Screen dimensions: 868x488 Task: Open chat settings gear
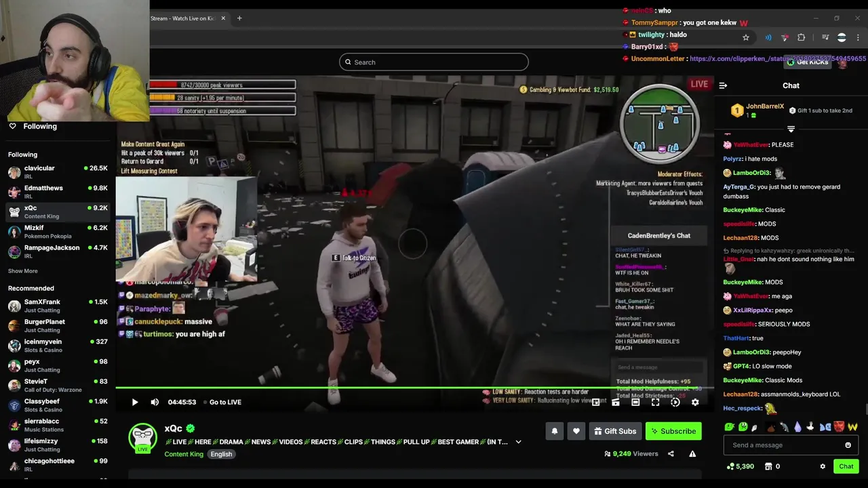(823, 466)
